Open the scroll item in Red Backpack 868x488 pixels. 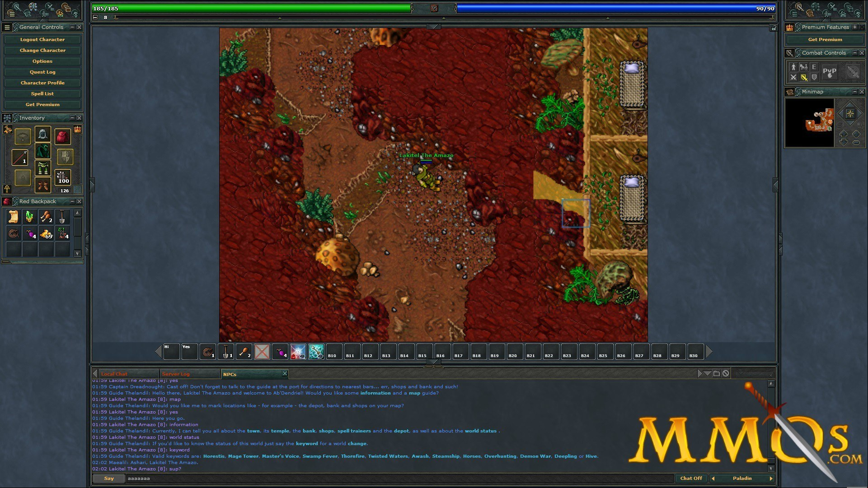(14, 217)
